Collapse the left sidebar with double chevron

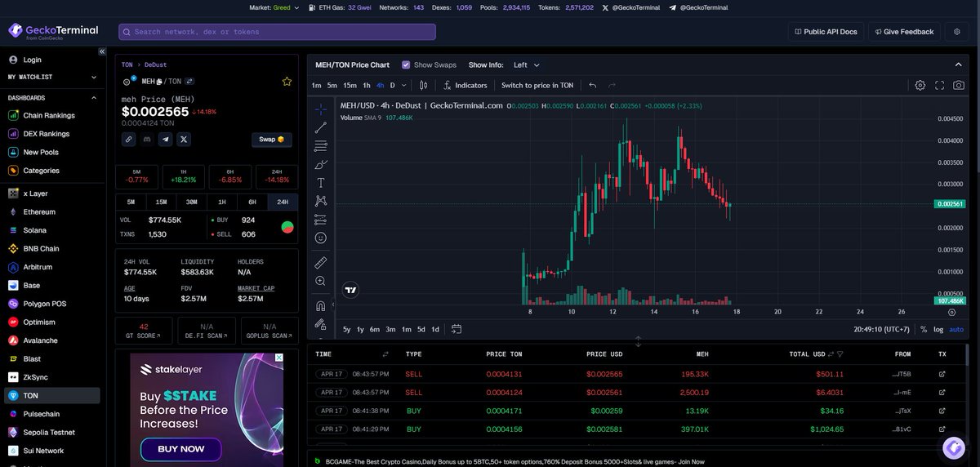tap(102, 51)
